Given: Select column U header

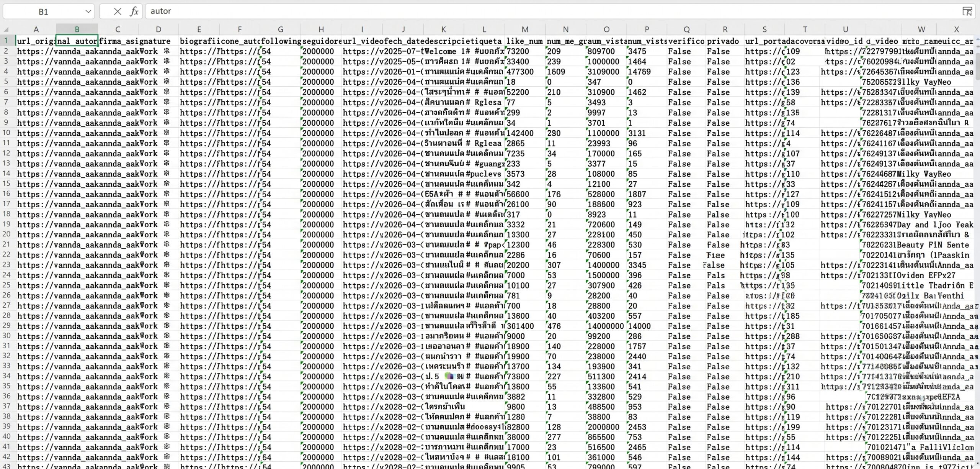Looking at the screenshot, I should [845, 30].
